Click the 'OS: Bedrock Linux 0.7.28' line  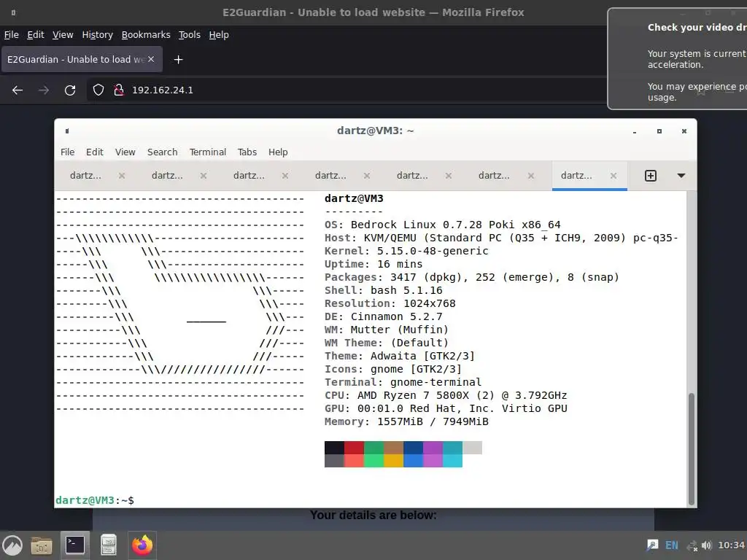(443, 225)
